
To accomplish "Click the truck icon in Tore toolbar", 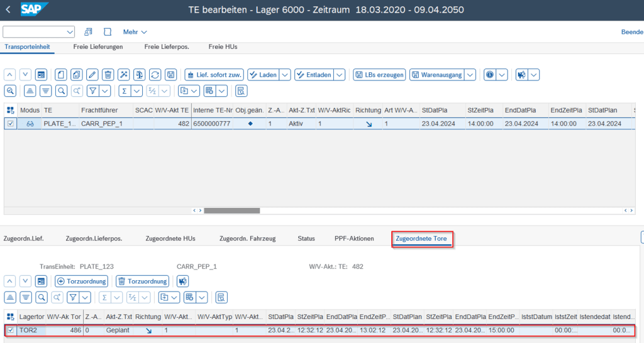I will (183, 281).
